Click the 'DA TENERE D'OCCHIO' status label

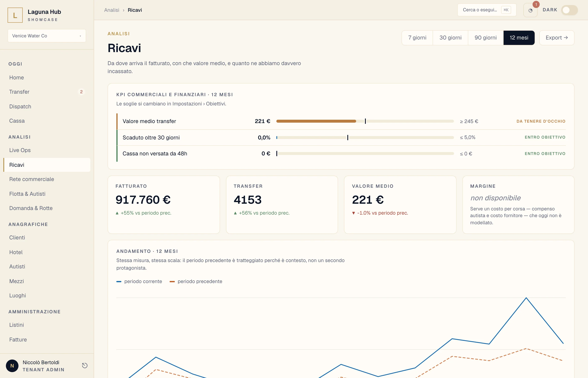pos(541,121)
